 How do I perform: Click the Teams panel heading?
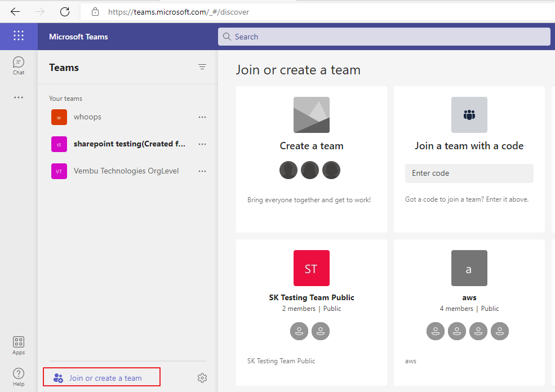(64, 68)
